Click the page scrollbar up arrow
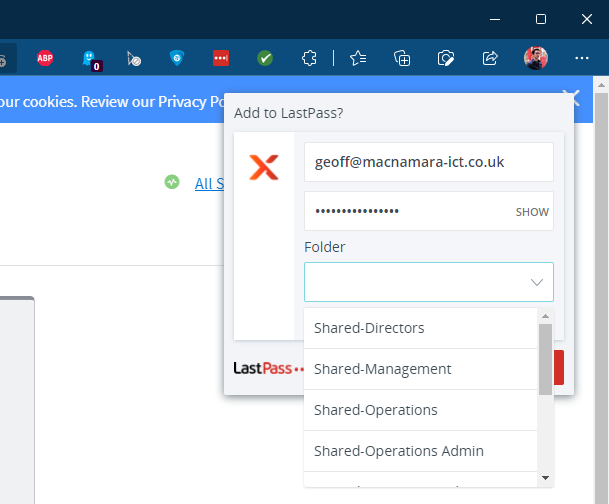Screen dimensions: 609x504 [x=602, y=85]
